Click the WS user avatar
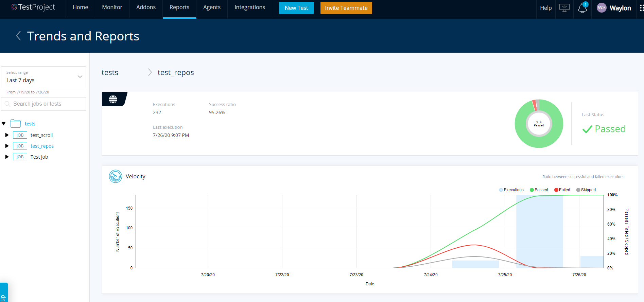This screenshot has height=302, width=644. 602,8
